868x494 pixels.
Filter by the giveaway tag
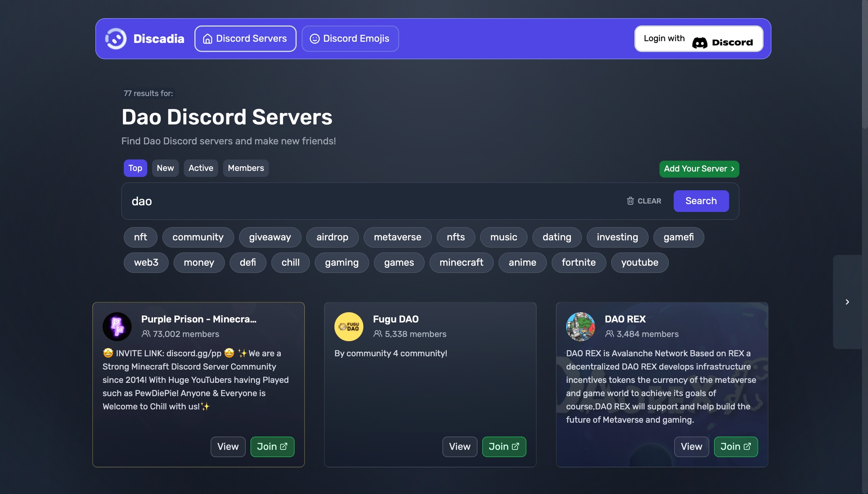click(x=270, y=237)
